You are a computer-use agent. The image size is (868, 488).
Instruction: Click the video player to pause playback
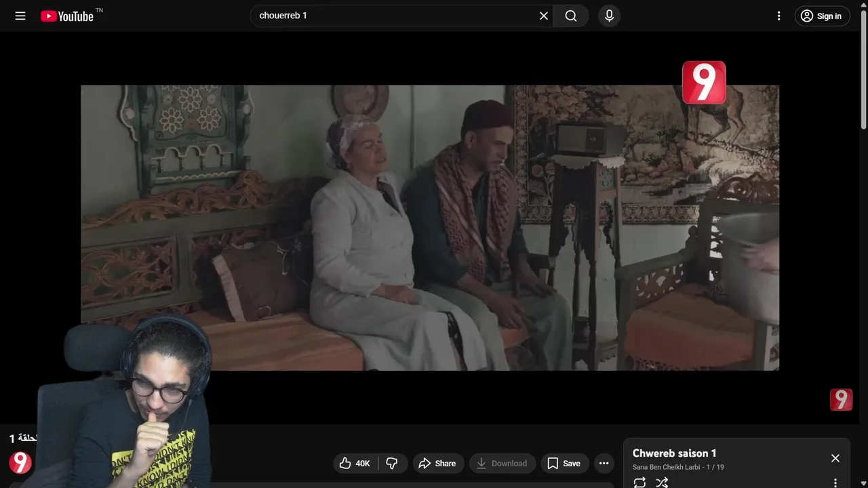point(430,228)
